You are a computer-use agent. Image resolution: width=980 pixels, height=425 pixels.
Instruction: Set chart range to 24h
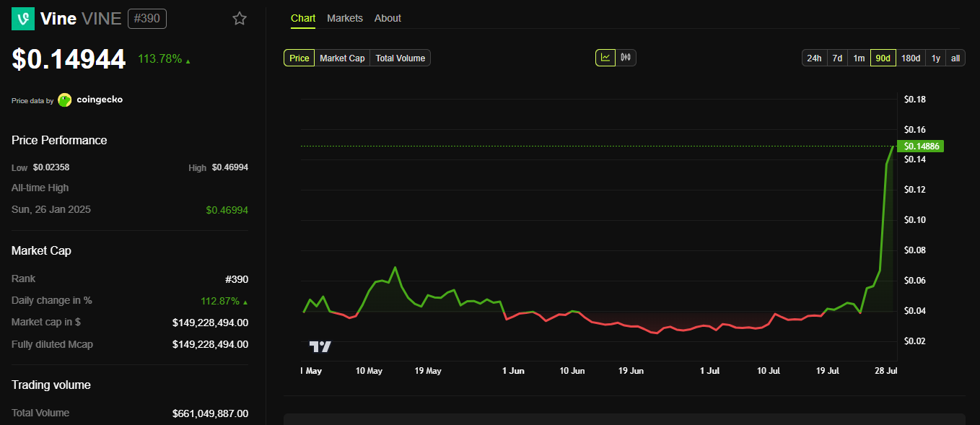pos(814,58)
